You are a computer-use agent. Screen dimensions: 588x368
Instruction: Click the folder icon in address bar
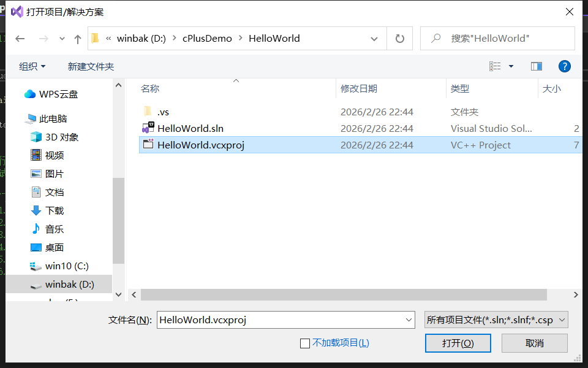[x=96, y=38]
